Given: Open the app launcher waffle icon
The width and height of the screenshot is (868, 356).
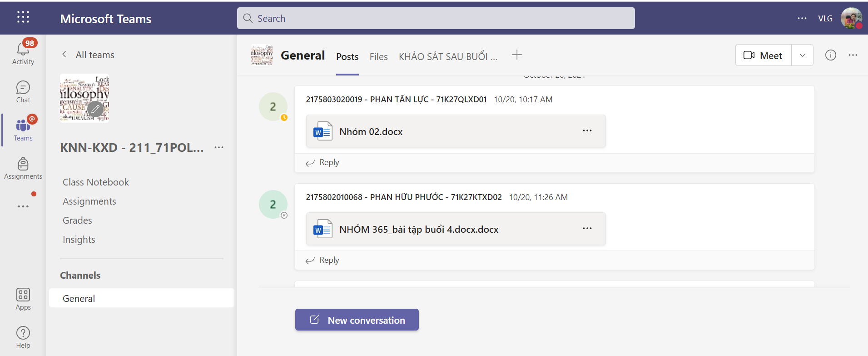Looking at the screenshot, I should tap(23, 17).
